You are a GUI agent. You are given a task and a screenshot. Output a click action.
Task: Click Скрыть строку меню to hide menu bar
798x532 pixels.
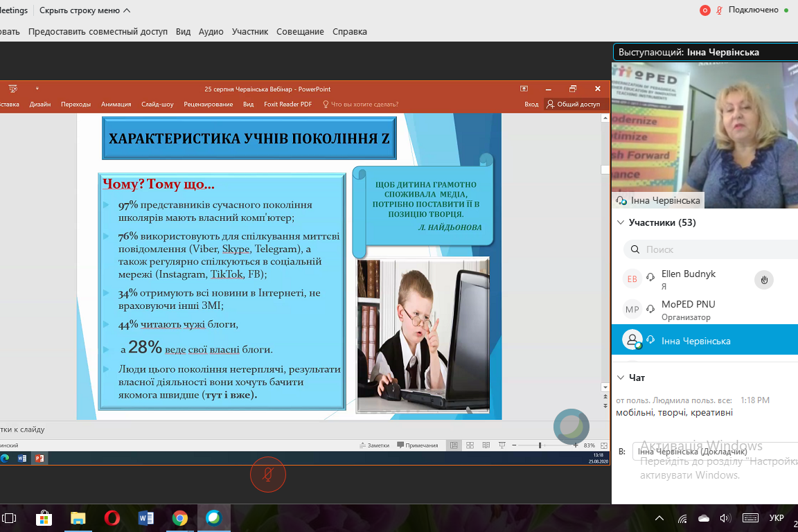pyautogui.click(x=85, y=10)
